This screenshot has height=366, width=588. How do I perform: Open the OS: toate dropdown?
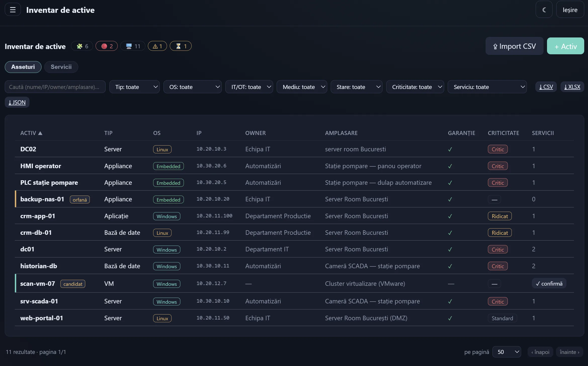(x=193, y=87)
